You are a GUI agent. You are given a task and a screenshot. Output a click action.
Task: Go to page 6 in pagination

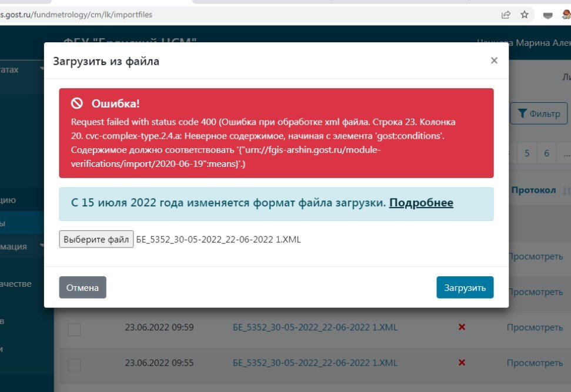[547, 153]
